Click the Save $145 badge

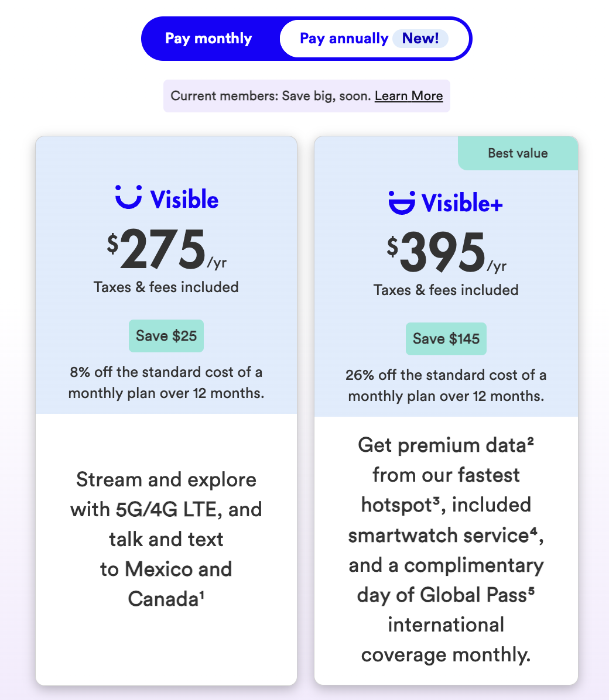[446, 339]
